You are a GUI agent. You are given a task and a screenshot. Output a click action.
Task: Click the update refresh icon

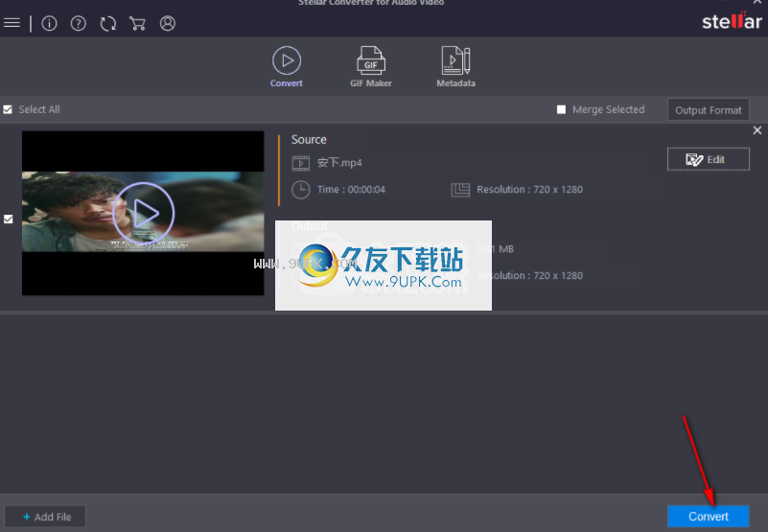point(108,23)
